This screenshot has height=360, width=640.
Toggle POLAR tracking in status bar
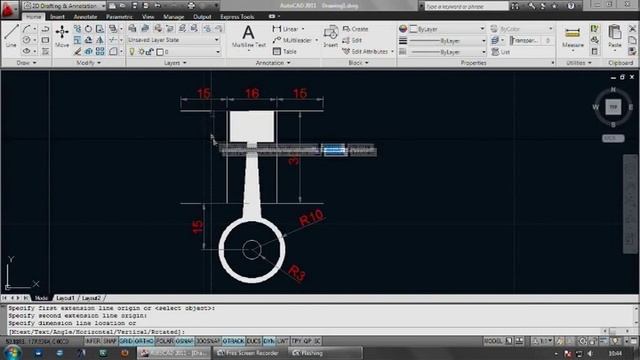[x=165, y=341]
